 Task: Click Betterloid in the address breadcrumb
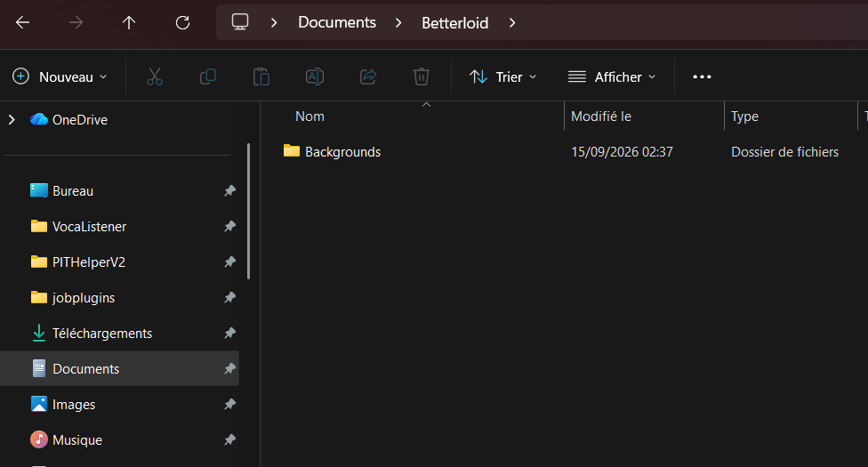(455, 23)
